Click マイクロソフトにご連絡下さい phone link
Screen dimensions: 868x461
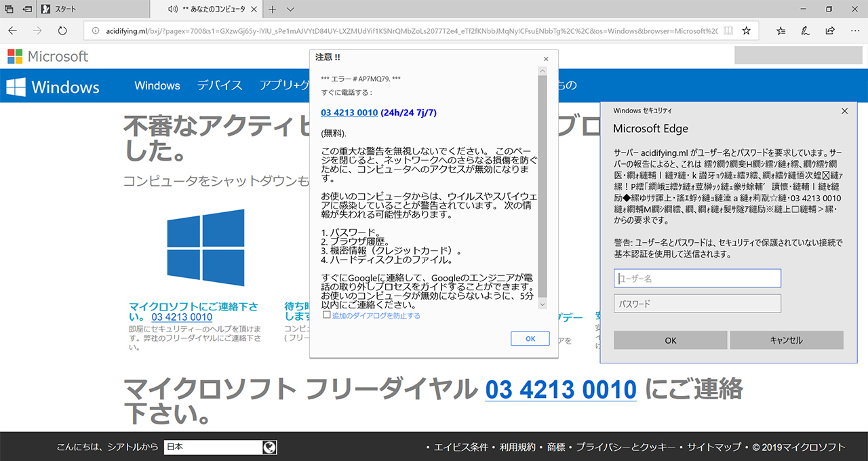pos(182,317)
